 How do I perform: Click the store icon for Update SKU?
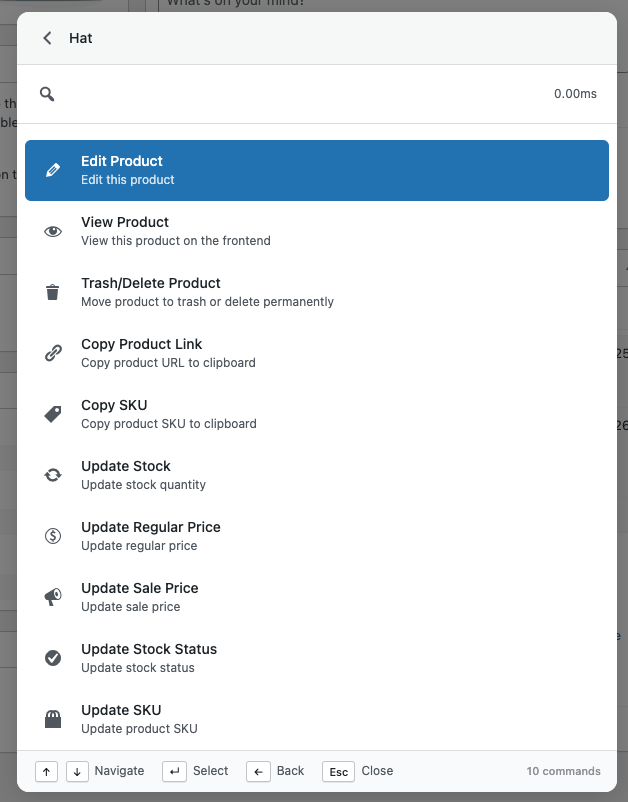53,719
